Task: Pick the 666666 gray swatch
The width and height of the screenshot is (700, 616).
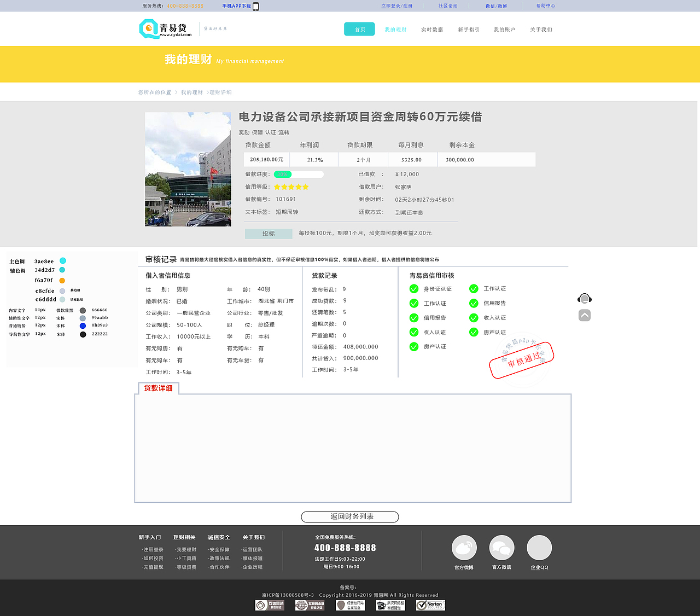Action: pos(83,310)
